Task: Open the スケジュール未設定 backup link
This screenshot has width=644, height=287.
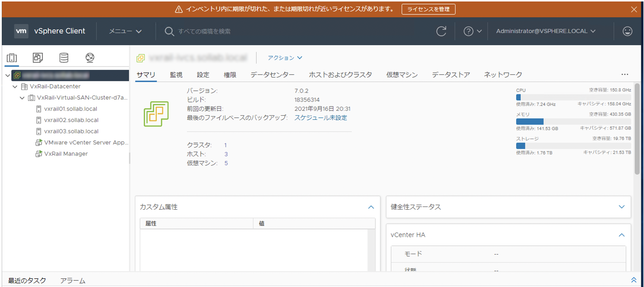Action: pyautogui.click(x=320, y=118)
